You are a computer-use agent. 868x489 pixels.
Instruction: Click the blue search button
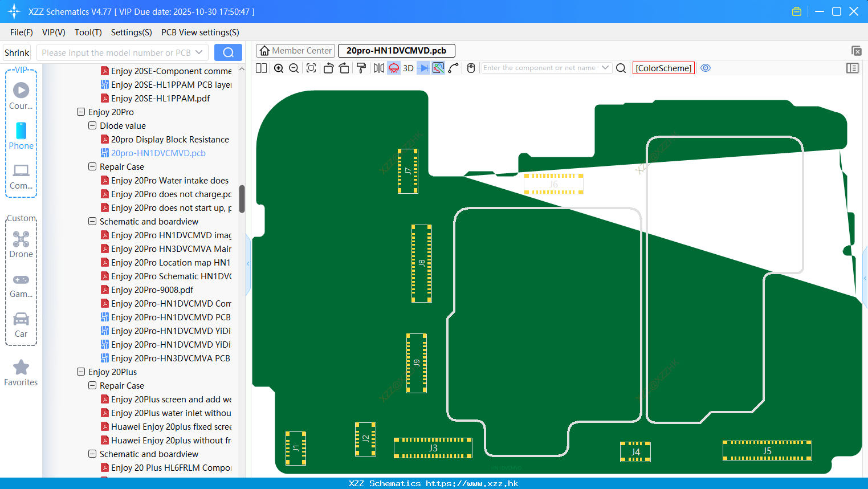pyautogui.click(x=228, y=52)
